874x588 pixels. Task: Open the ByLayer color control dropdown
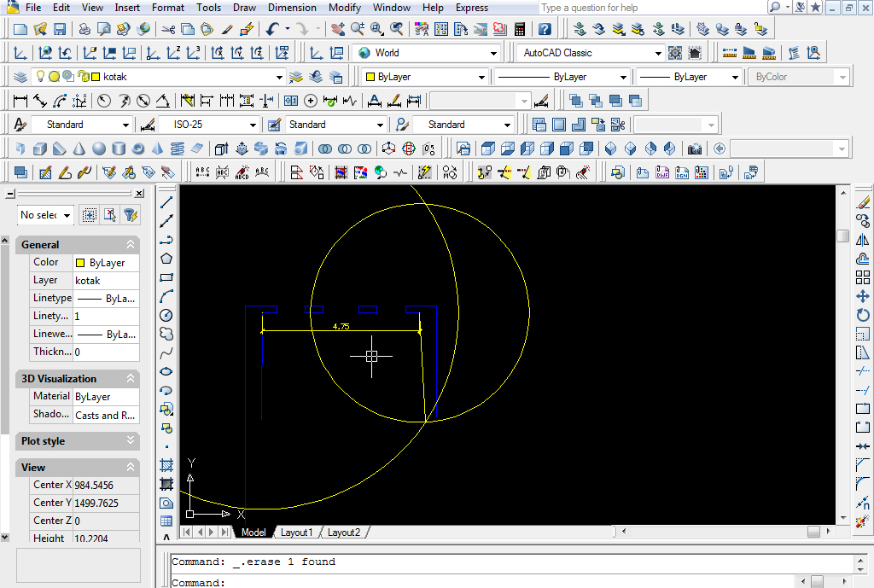[x=481, y=78]
